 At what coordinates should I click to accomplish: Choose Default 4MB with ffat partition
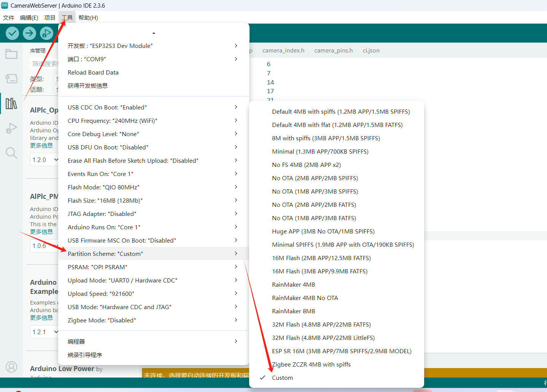coord(337,125)
